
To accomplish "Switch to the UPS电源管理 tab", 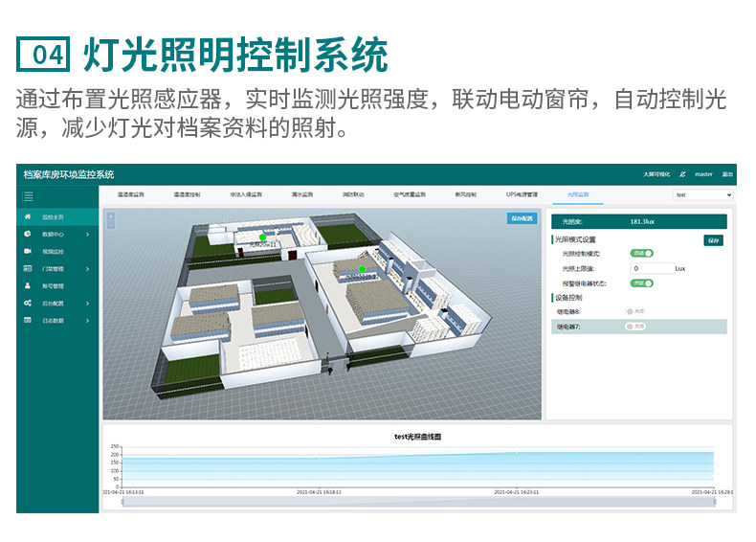I will [522, 194].
